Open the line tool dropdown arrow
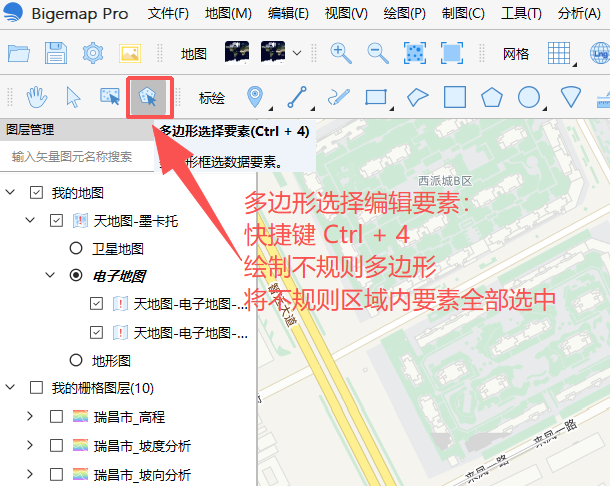Screen dimensions: 610x486 [312, 109]
